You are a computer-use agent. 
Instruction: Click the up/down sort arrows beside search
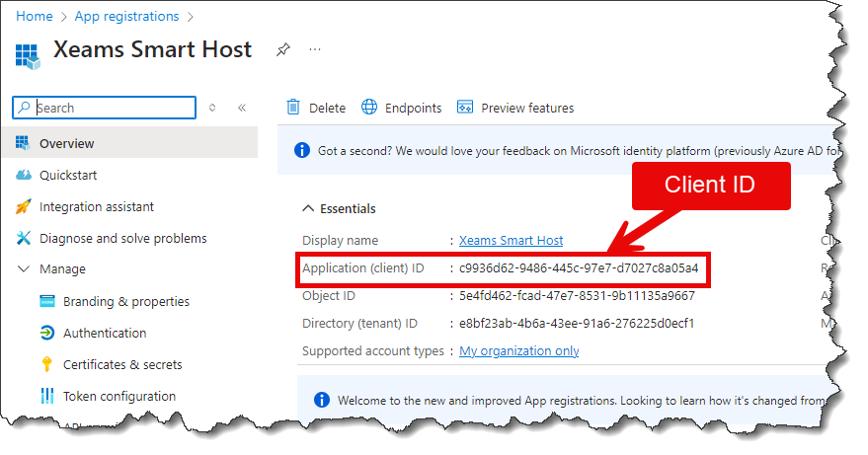[x=212, y=108]
